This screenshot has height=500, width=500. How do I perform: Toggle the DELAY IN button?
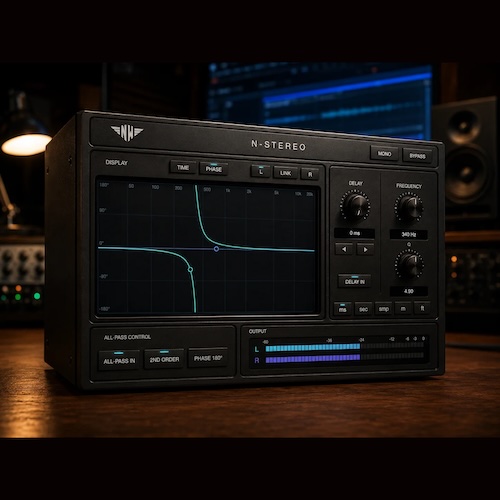[355, 282]
